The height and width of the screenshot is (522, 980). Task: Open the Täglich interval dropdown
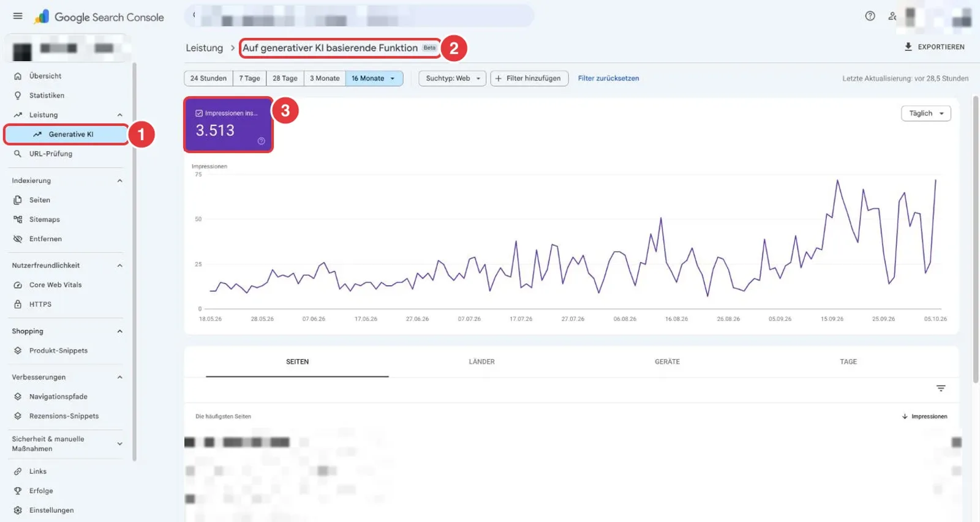point(926,113)
